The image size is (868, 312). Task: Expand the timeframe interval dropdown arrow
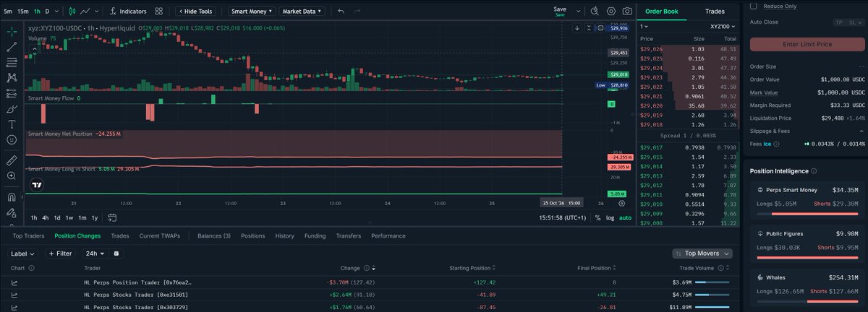(57, 12)
